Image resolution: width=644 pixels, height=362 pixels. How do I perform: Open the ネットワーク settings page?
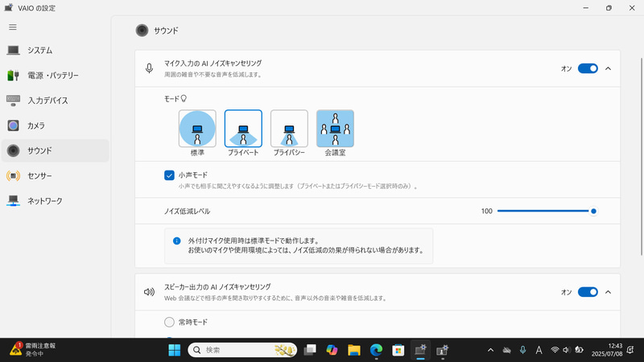55,200
